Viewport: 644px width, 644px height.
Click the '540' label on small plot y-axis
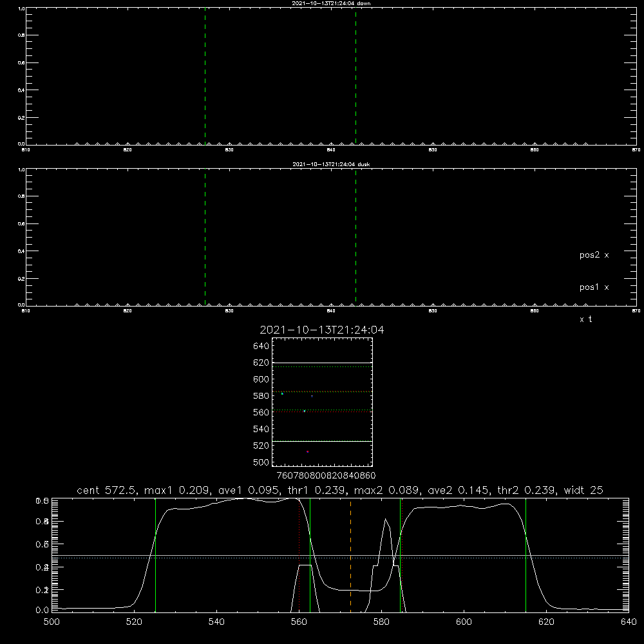pyautogui.click(x=261, y=429)
